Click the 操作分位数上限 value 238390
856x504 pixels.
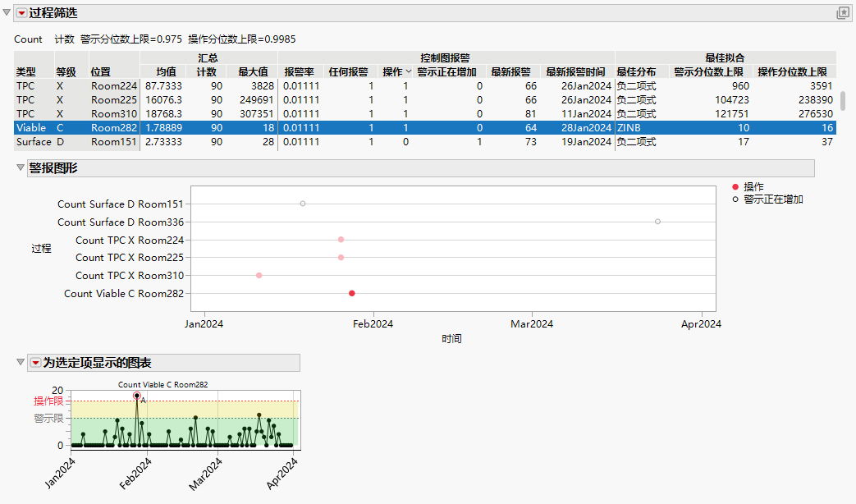pos(814,100)
